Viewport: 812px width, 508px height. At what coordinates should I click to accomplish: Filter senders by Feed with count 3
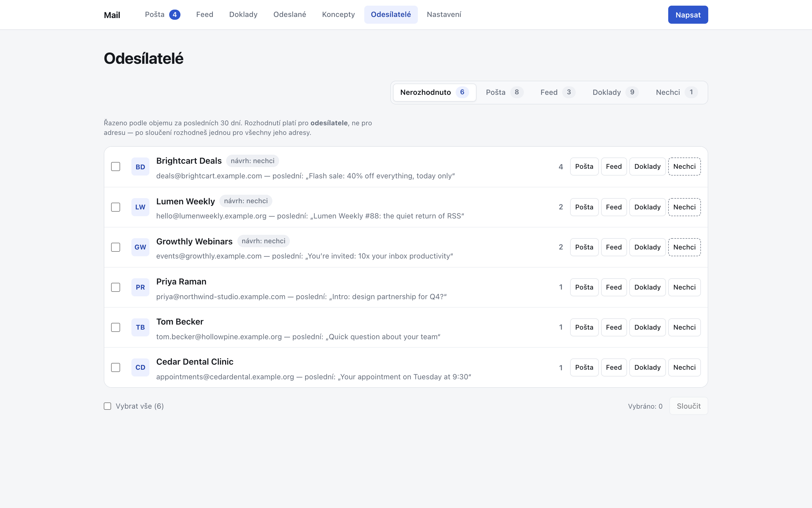558,92
